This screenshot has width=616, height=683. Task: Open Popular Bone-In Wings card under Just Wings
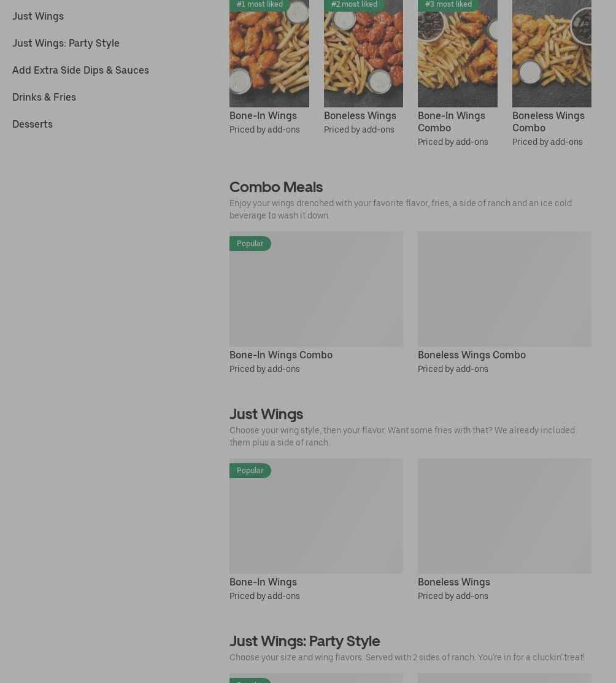(316, 516)
